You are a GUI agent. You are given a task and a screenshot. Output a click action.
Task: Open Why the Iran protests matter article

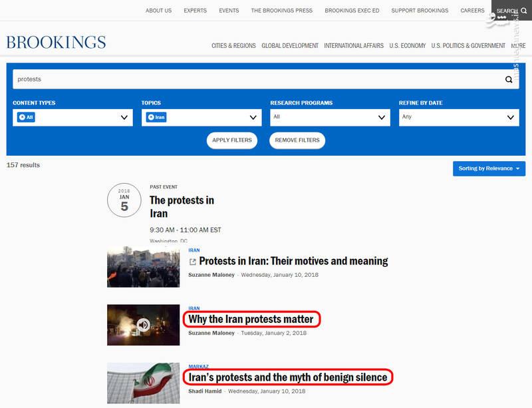pyautogui.click(x=251, y=319)
